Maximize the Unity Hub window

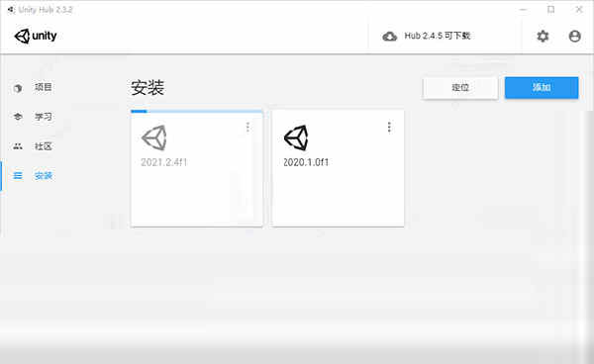tap(551, 10)
